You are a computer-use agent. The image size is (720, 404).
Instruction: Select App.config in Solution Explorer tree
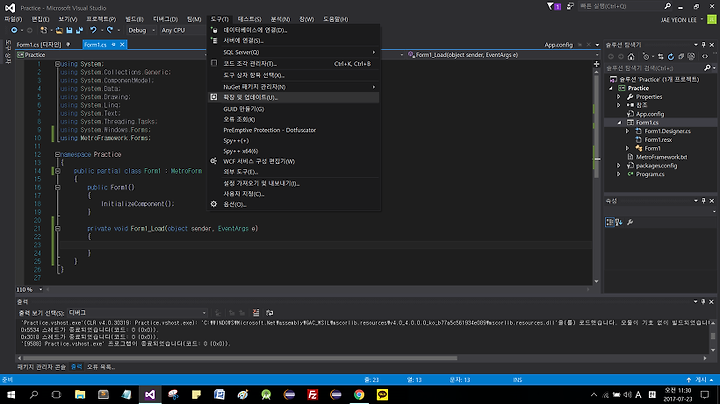coord(649,114)
